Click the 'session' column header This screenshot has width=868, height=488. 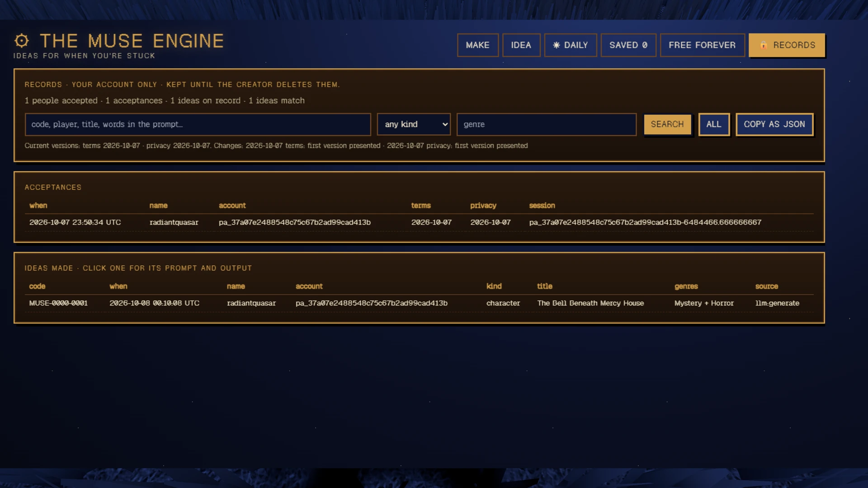[x=542, y=206]
